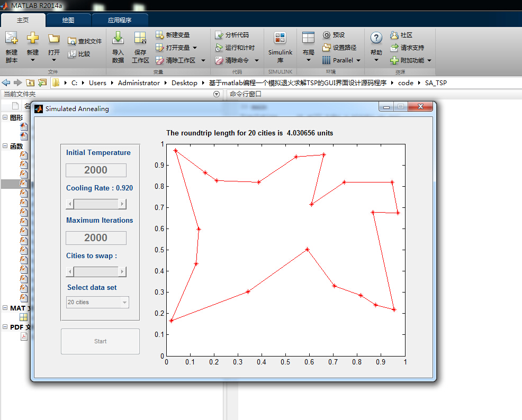Viewport: 522px width, 420px height.
Task: Click Analyze Code (分析代码)
Action: [232, 35]
